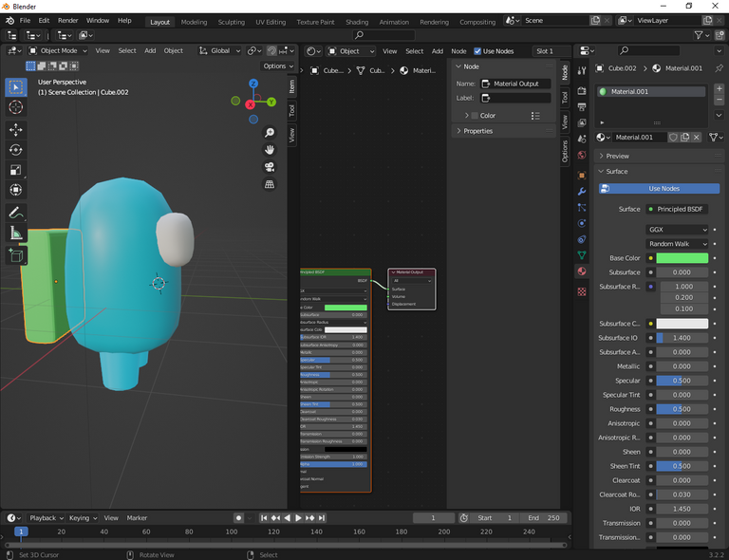
Task: Open the File menu
Action: coord(25,21)
